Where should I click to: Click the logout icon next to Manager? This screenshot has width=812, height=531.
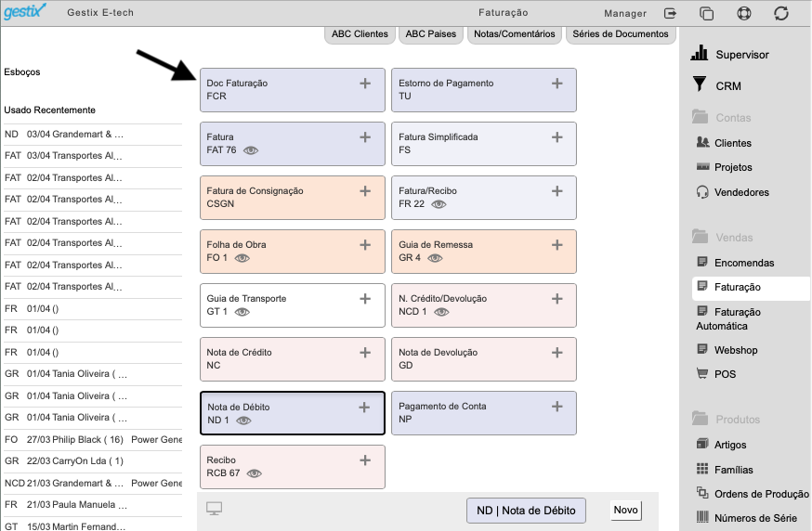[x=670, y=13]
